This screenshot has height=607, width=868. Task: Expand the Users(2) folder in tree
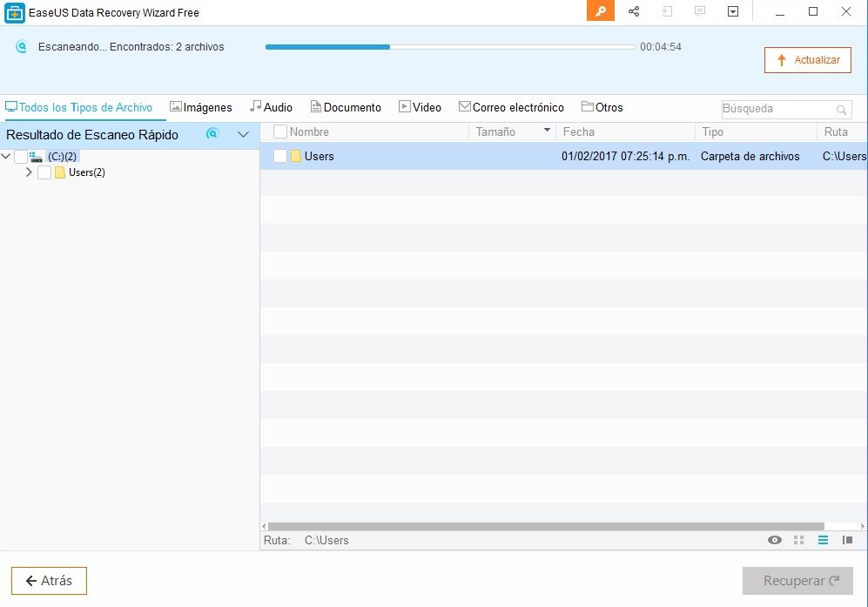click(29, 172)
